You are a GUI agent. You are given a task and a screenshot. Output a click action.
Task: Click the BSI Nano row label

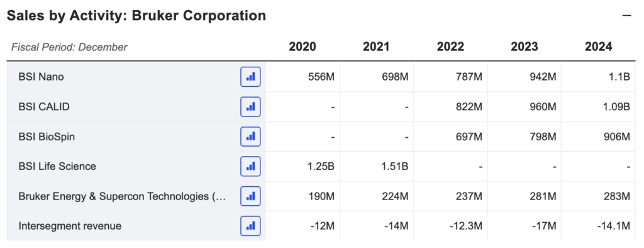[41, 77]
